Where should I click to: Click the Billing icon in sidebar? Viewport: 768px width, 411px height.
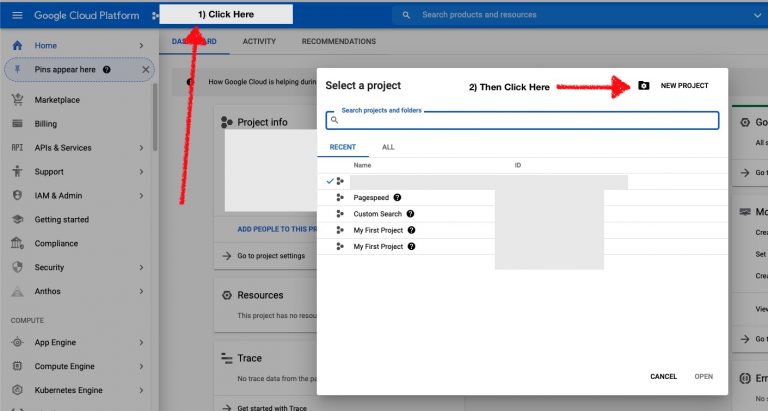coord(17,124)
